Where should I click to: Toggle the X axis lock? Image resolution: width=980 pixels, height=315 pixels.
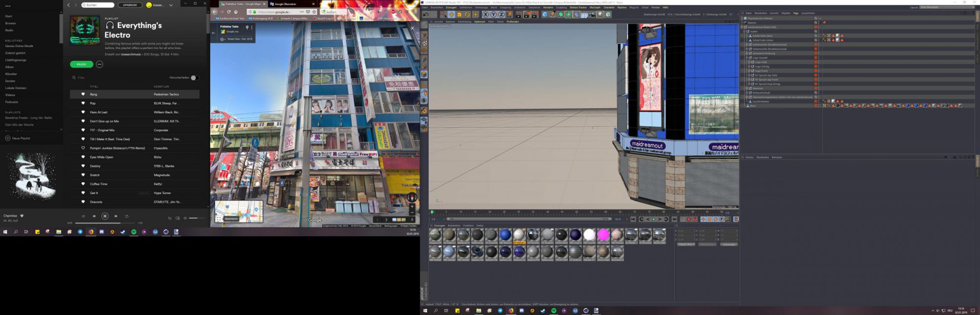486,15
